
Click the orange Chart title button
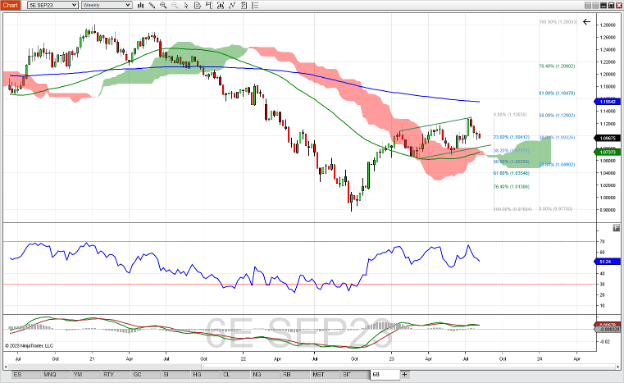click(10, 5)
